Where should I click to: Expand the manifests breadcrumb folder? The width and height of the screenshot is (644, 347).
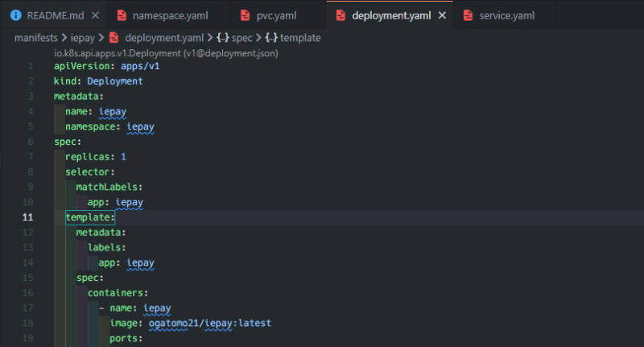[39, 37]
